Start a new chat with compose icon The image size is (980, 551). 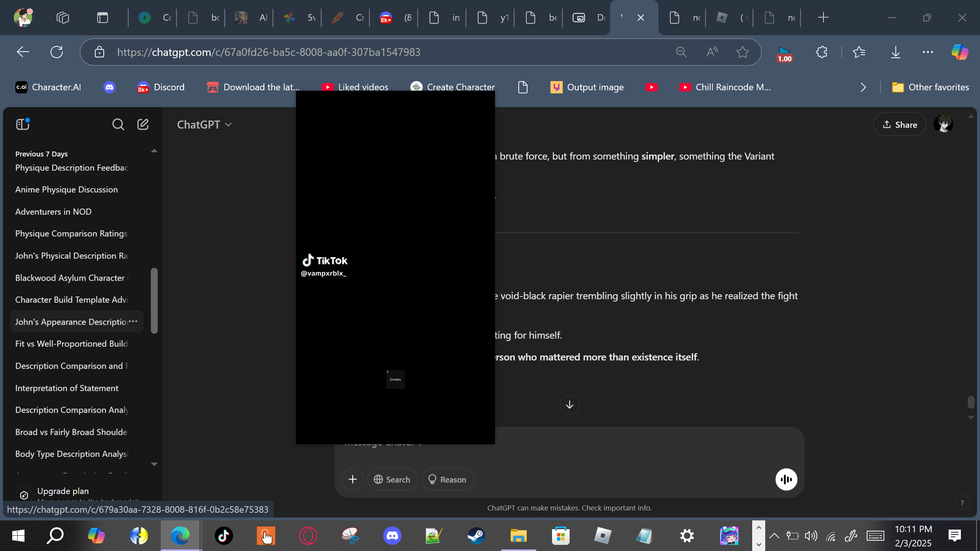coord(143,124)
